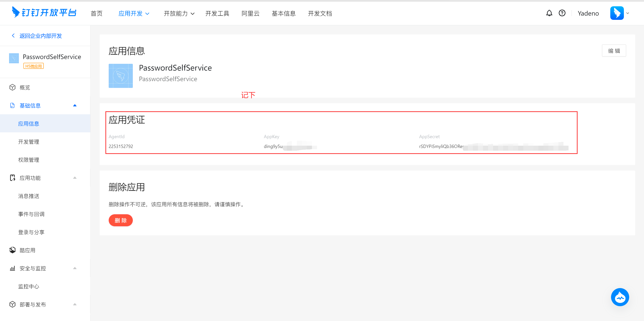Click the user avatar in header
644x321 pixels.
617,13
